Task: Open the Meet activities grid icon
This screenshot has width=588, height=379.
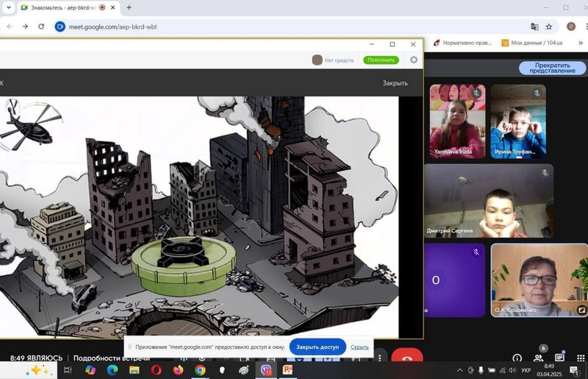Action: (x=581, y=358)
